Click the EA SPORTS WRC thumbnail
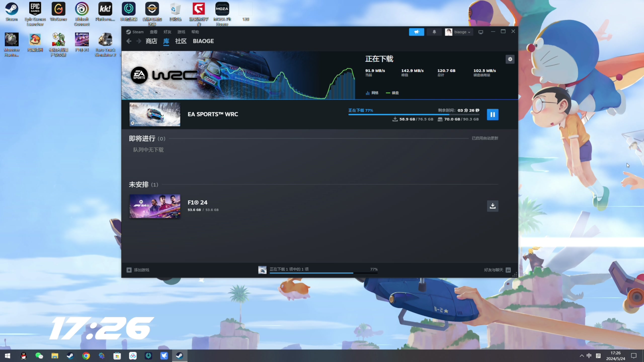The image size is (644, 362). [x=155, y=114]
